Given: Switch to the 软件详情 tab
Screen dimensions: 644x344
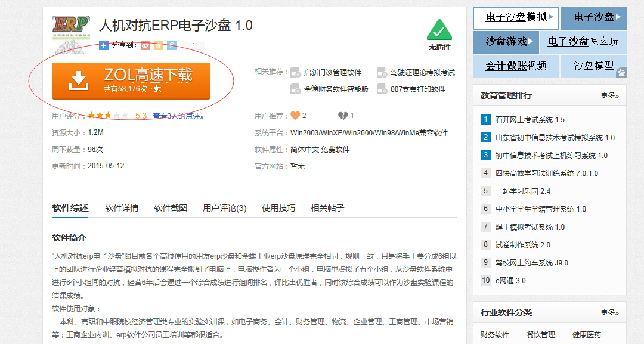Looking at the screenshot, I should tap(122, 208).
